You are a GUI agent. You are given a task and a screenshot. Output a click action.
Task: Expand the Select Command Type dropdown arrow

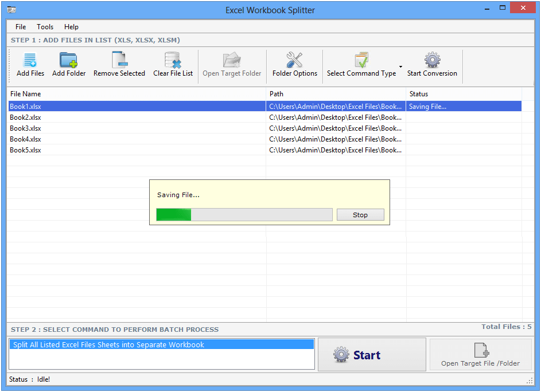400,66
